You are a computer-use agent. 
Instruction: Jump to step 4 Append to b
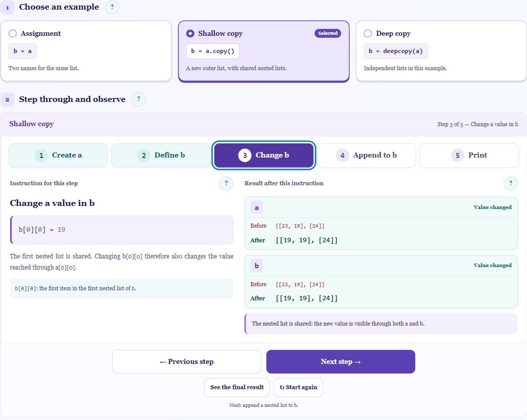(x=366, y=155)
